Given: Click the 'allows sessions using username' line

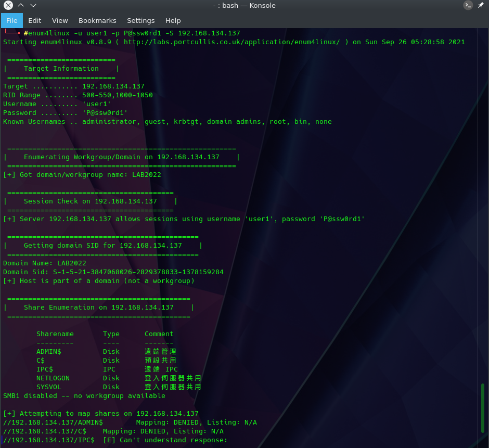Looking at the screenshot, I should (x=184, y=219).
